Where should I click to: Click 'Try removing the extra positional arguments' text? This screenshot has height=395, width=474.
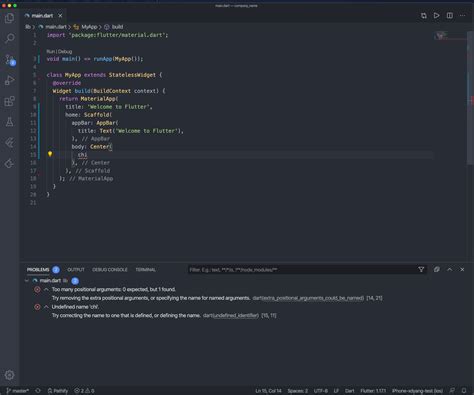pyautogui.click(x=151, y=298)
